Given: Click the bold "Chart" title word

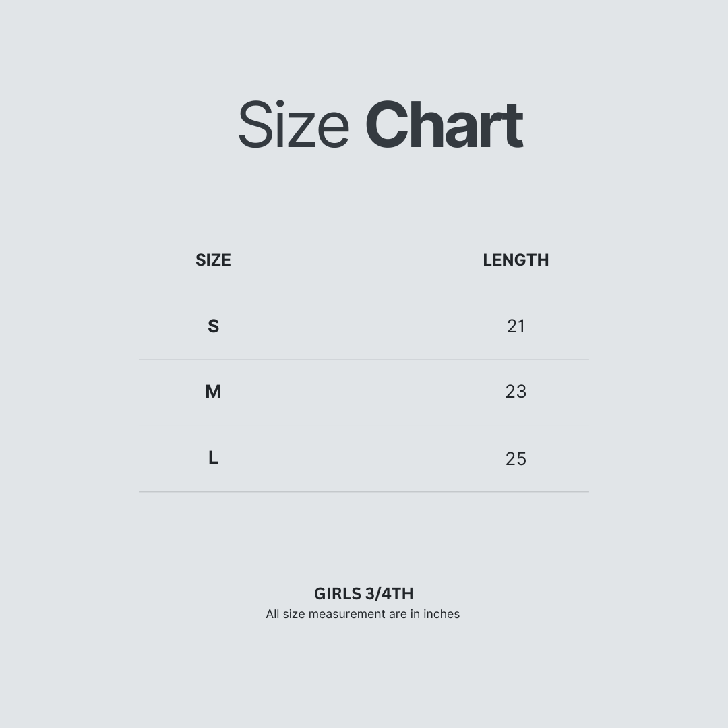Looking at the screenshot, I should pyautogui.click(x=444, y=125).
